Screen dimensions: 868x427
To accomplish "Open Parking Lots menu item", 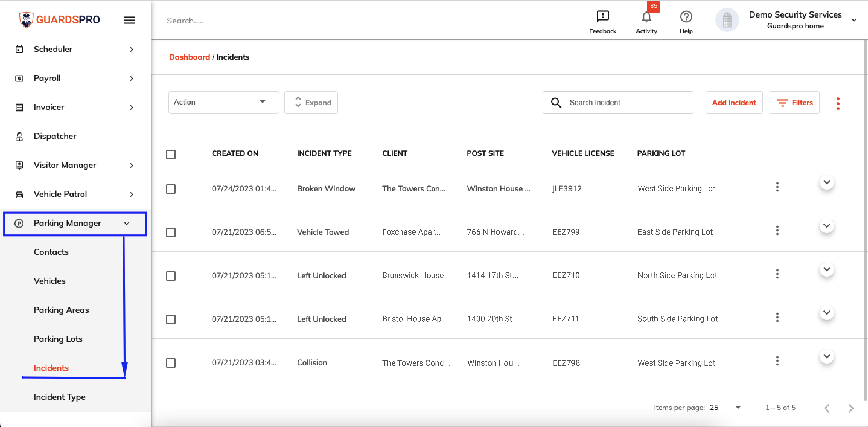I will 58,339.
